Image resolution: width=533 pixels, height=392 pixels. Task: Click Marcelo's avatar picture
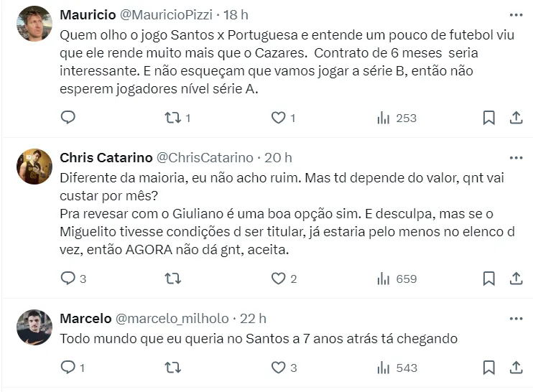pos(34,327)
